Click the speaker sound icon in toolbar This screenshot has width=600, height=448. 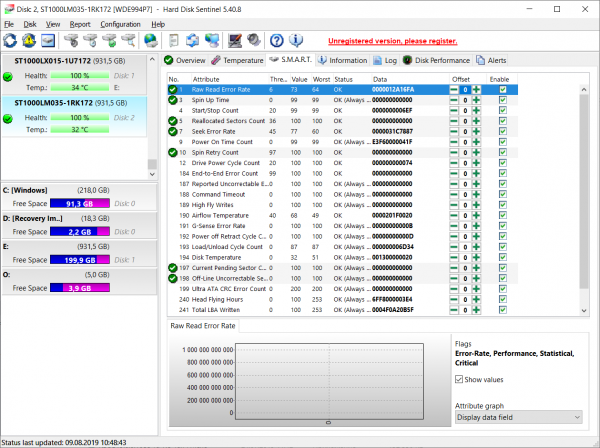coord(255,40)
